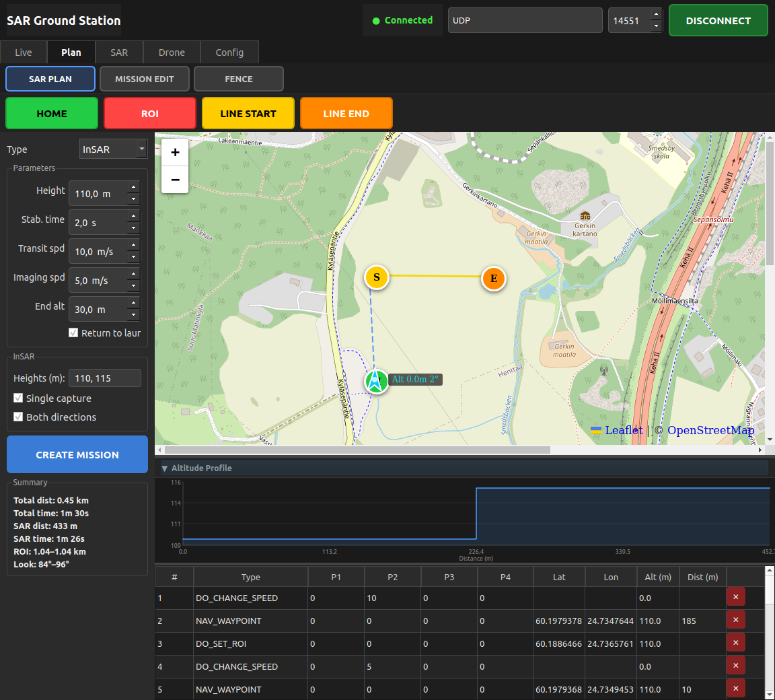
Task: Open the Type InSAR dropdown
Action: (x=113, y=149)
